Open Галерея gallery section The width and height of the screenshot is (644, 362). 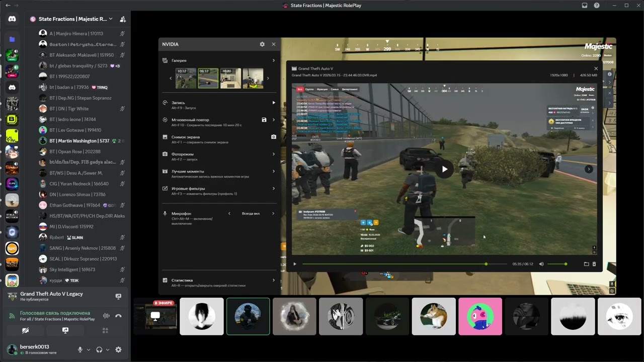[219, 60]
